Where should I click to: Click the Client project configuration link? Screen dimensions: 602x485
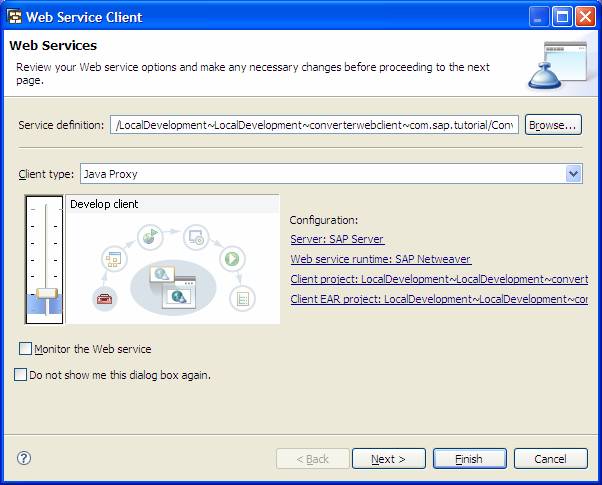(438, 279)
